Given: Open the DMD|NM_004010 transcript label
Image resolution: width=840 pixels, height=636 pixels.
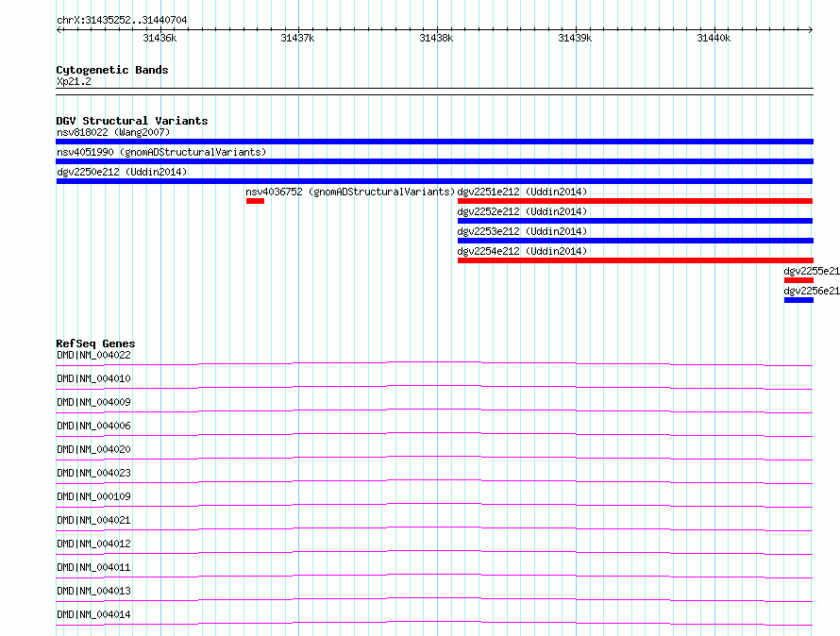Looking at the screenshot, I should point(93,378).
